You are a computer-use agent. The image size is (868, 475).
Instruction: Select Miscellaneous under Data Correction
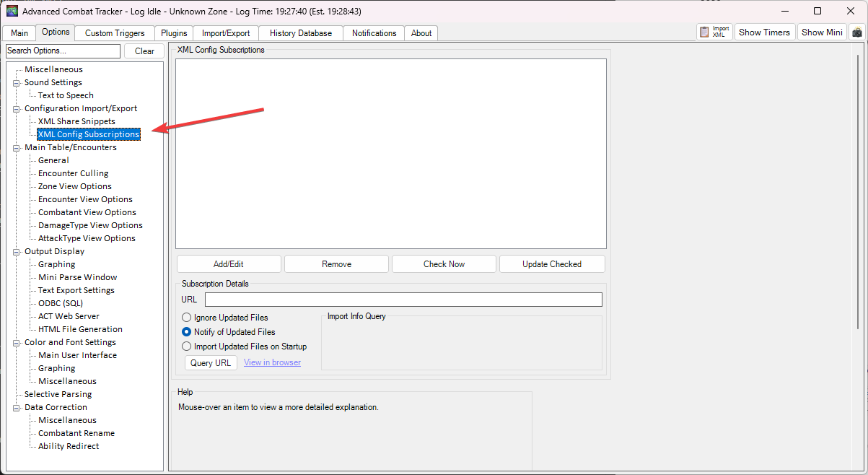[67, 420]
